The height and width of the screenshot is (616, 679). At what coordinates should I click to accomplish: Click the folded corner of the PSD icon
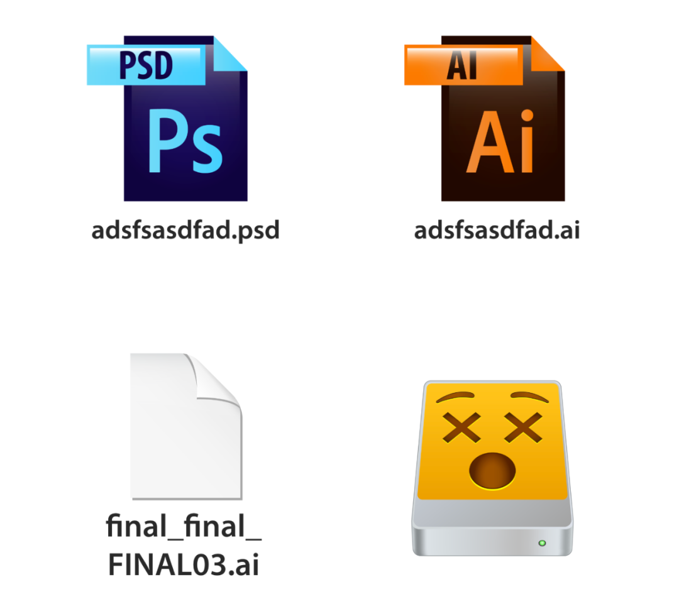(x=230, y=53)
